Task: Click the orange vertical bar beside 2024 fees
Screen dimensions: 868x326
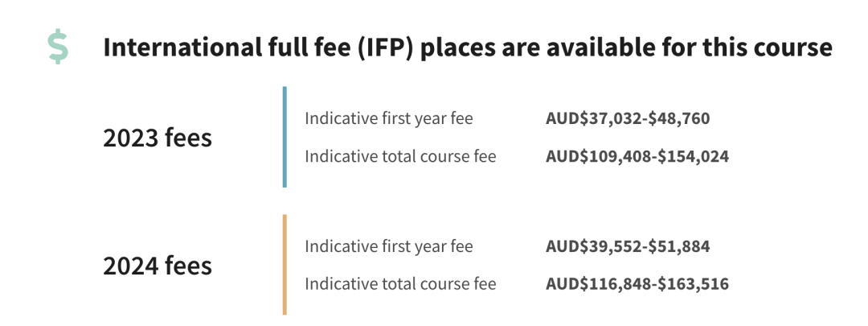Action: click(285, 265)
